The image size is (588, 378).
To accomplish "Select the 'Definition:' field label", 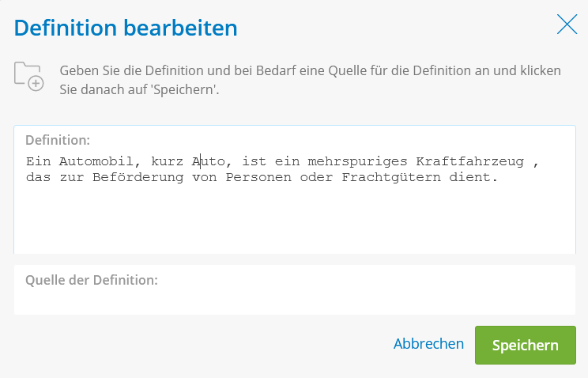I will pyautogui.click(x=58, y=140).
